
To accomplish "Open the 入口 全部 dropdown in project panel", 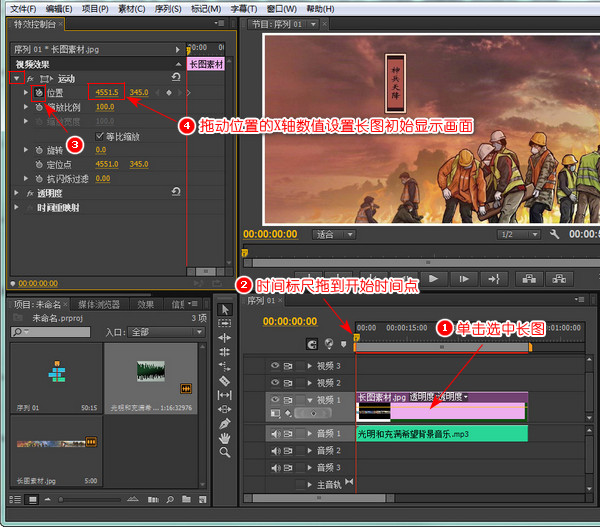I will (166, 332).
